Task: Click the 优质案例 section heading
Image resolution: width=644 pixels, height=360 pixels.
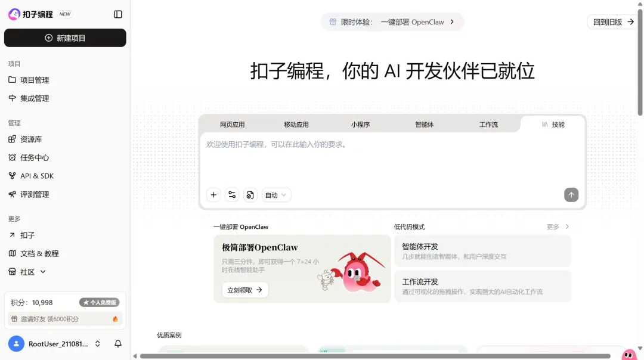Action: [169, 335]
